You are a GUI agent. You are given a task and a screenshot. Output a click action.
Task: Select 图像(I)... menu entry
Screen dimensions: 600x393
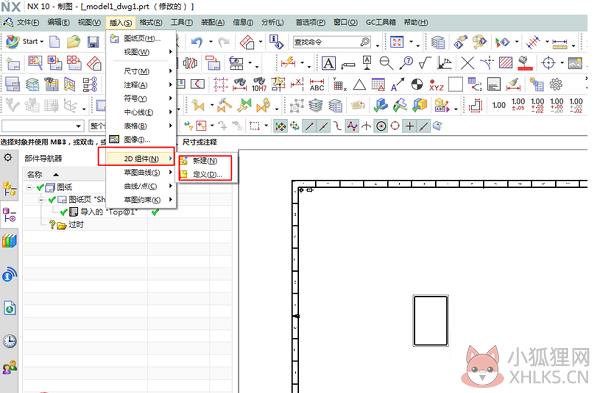click(x=140, y=140)
